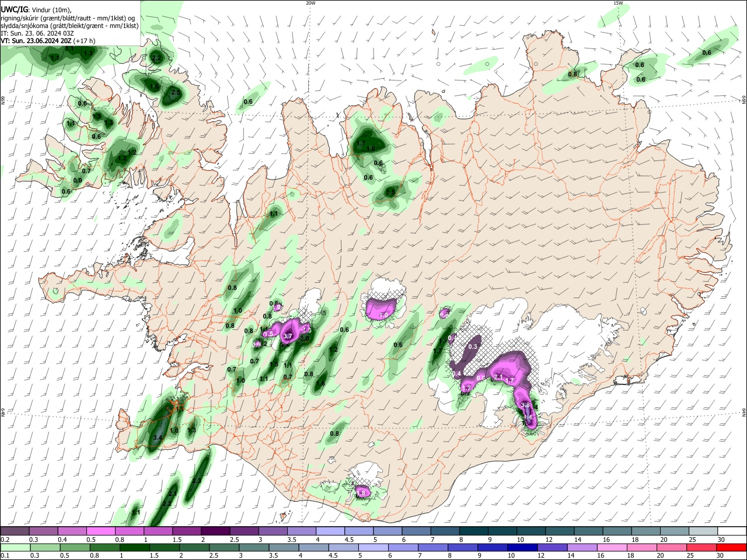Select pale green lower swatch between 0.1 and 0.3

pos(15,547)
